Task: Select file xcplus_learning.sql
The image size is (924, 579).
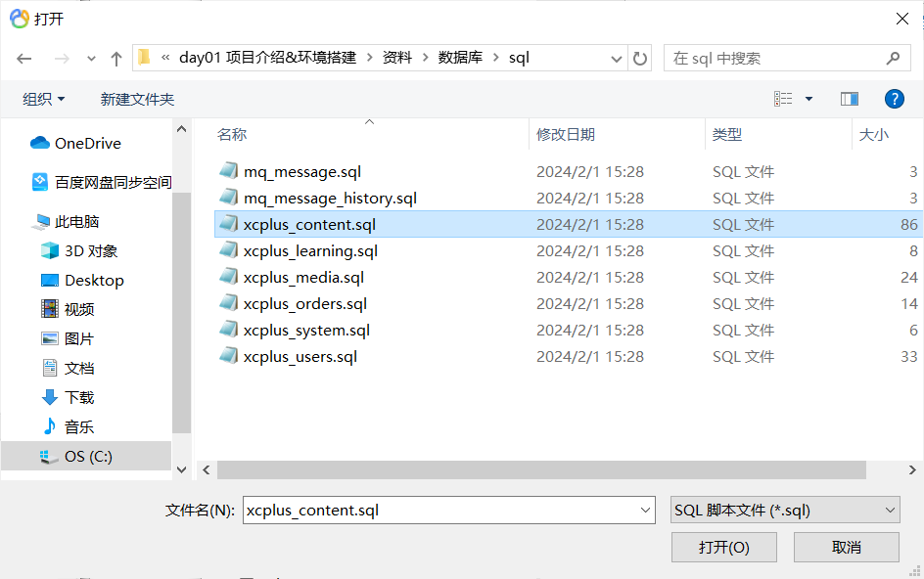Action: 310,251
